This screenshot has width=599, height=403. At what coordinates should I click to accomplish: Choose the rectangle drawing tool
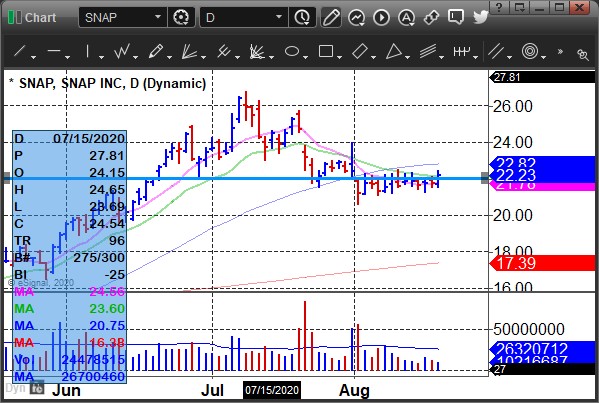(326, 51)
